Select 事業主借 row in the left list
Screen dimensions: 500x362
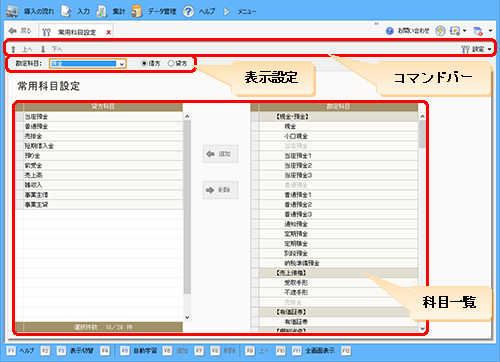click(103, 195)
